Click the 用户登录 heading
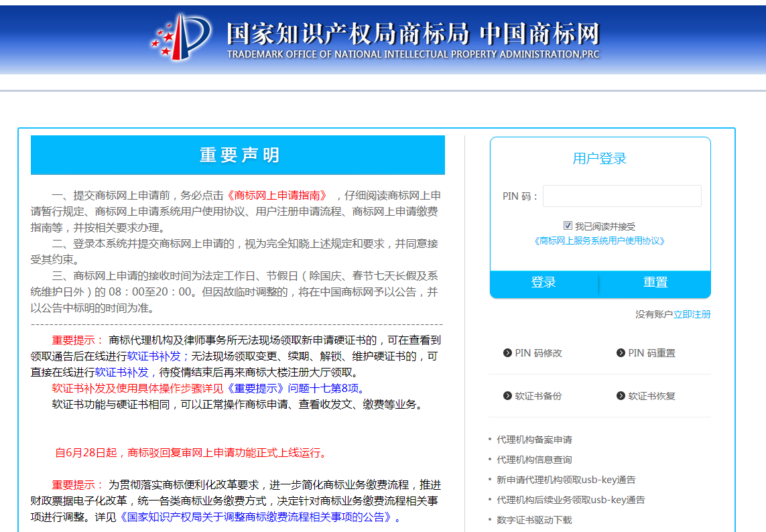 tap(599, 158)
